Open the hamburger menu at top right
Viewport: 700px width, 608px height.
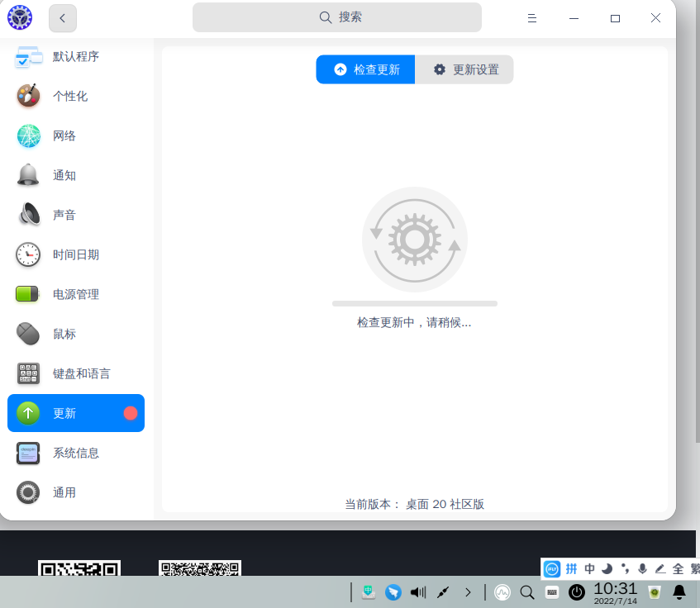531,17
